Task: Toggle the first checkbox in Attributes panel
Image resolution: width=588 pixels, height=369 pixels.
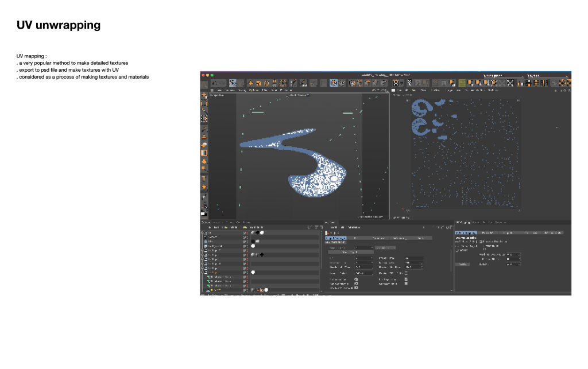Action: [356, 279]
